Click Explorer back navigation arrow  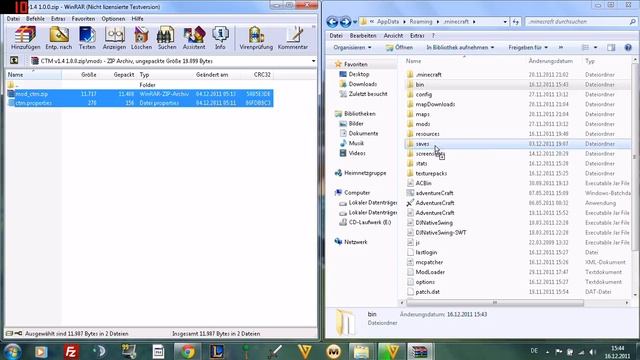pos(332,22)
